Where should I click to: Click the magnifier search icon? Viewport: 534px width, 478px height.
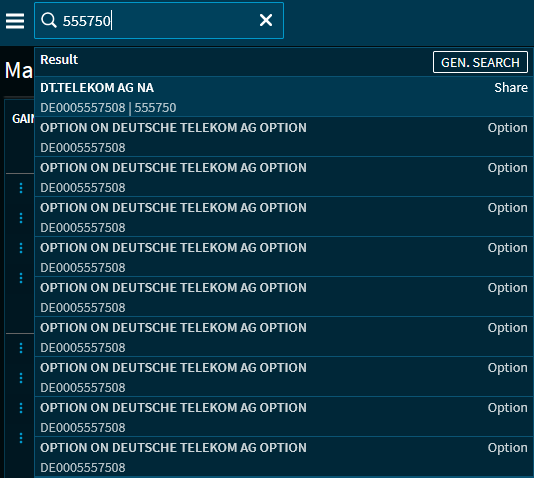coord(49,20)
